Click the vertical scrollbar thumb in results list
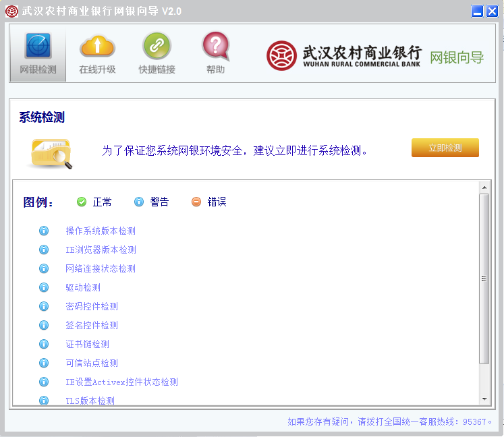 click(484, 279)
